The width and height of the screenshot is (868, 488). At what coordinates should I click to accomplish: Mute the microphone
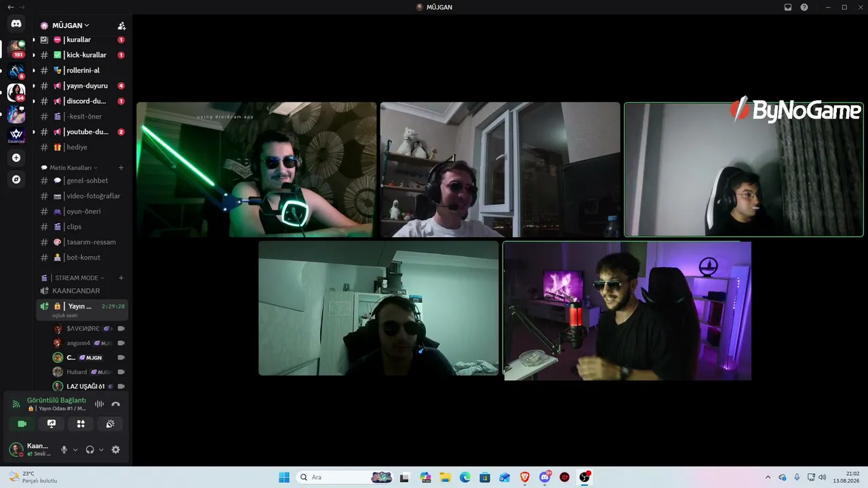tap(64, 449)
